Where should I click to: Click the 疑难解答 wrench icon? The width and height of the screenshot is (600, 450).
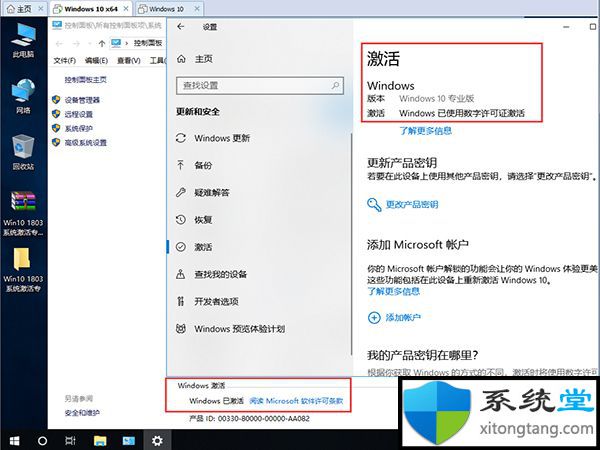181,192
